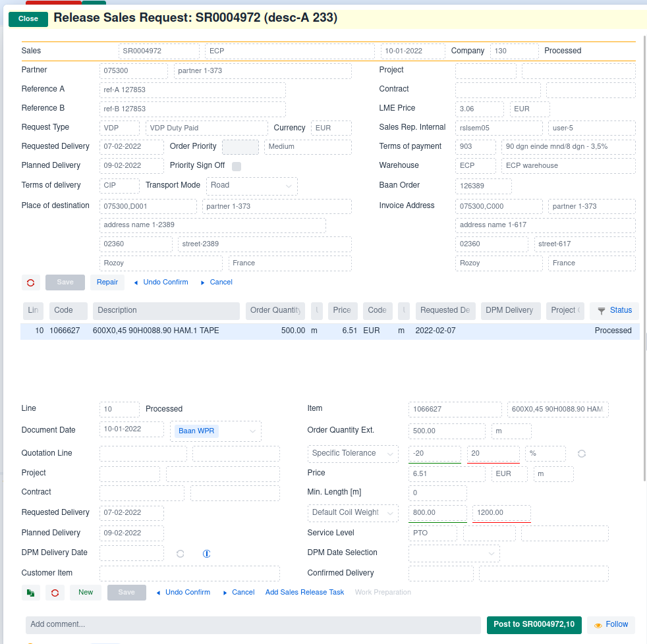The height and width of the screenshot is (644, 647).
Task: Click the Reference B field
Action: click(192, 109)
